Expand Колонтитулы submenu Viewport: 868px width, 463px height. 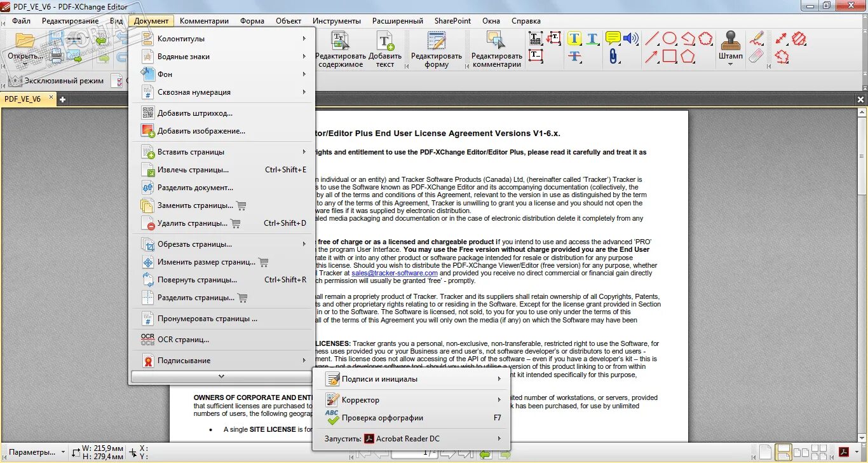click(x=221, y=39)
